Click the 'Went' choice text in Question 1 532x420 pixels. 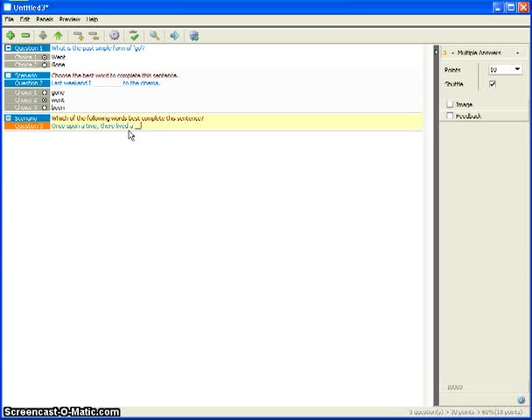point(59,57)
